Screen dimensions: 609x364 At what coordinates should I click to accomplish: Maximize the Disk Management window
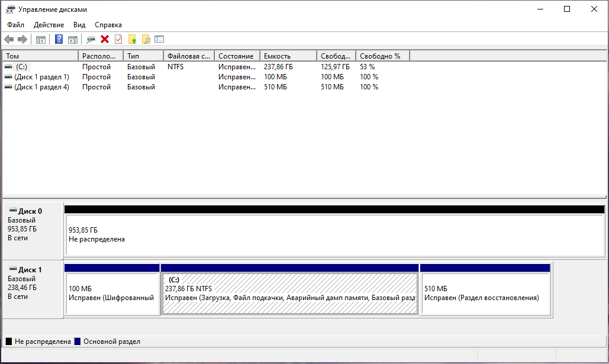pyautogui.click(x=567, y=9)
